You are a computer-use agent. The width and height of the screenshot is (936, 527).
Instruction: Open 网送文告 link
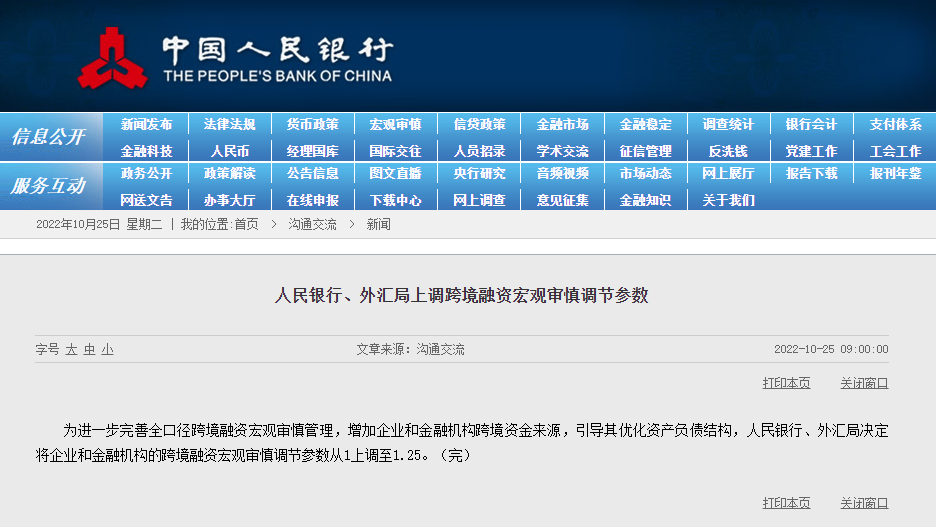tap(146, 200)
